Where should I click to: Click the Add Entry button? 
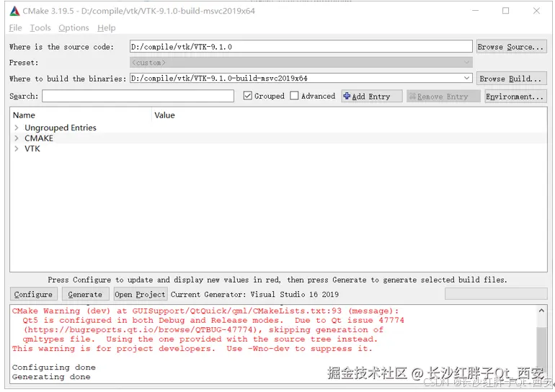pos(372,97)
